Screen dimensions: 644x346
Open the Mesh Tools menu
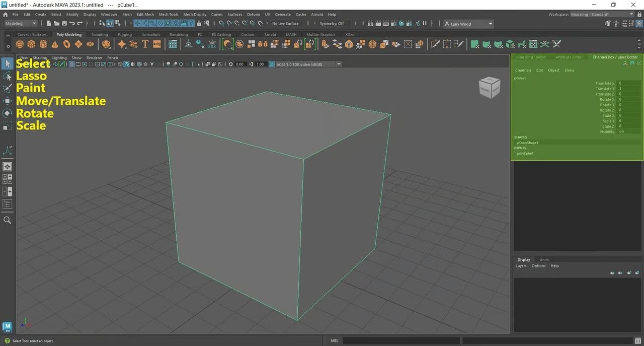[169, 14]
